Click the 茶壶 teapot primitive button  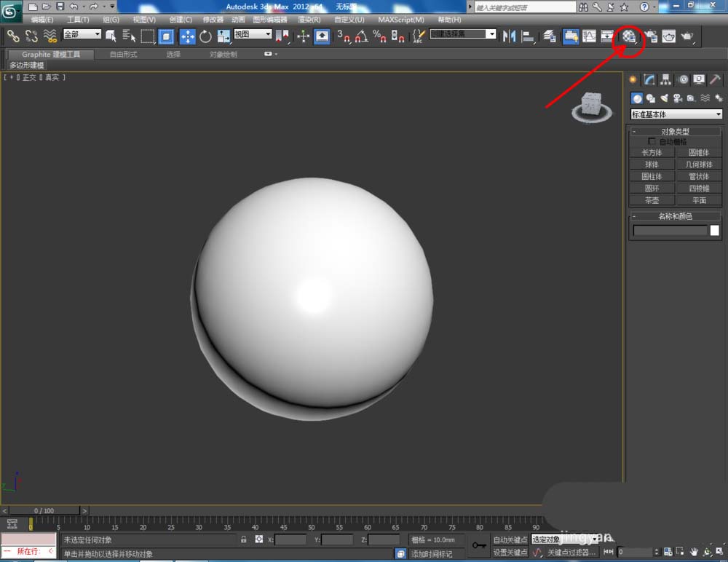[x=652, y=200]
